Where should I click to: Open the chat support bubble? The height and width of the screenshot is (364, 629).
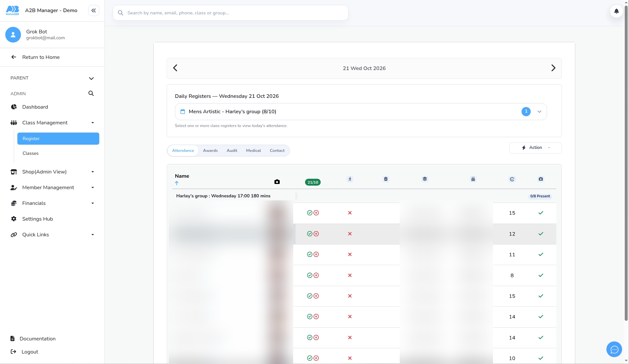(x=614, y=350)
